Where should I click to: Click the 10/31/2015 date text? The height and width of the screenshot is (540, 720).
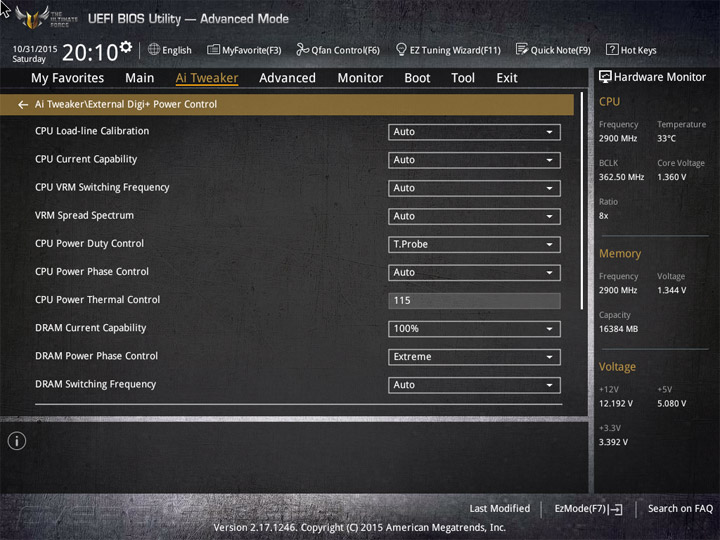[x=35, y=49]
